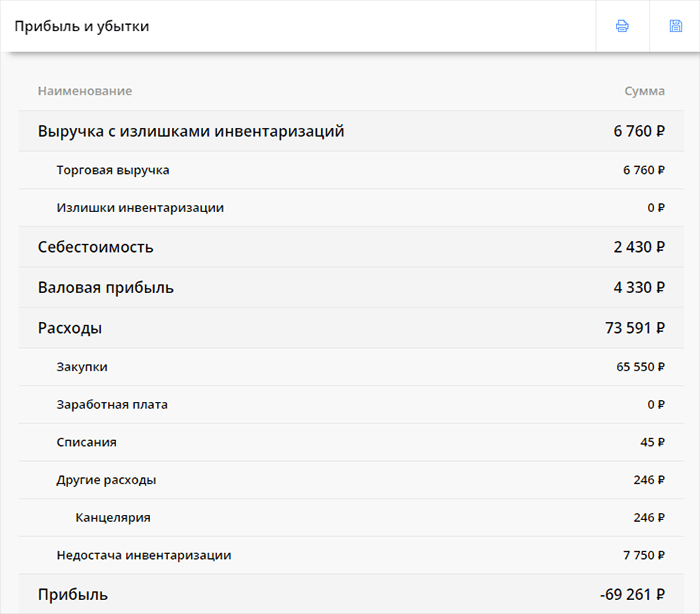The image size is (700, 614).
Task: Click the 0 ₽ value for Излишки инвентаризации
Action: tap(656, 208)
